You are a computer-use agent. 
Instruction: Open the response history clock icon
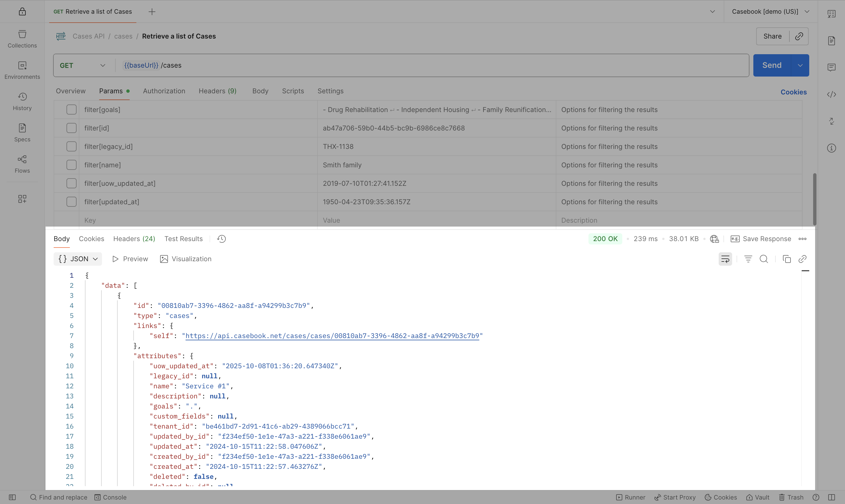(x=221, y=239)
